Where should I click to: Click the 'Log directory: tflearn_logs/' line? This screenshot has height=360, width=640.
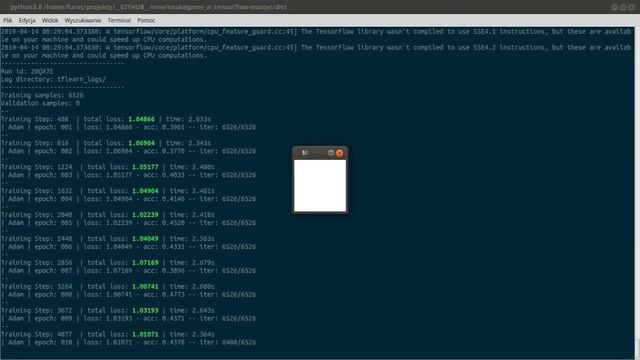coord(53,79)
